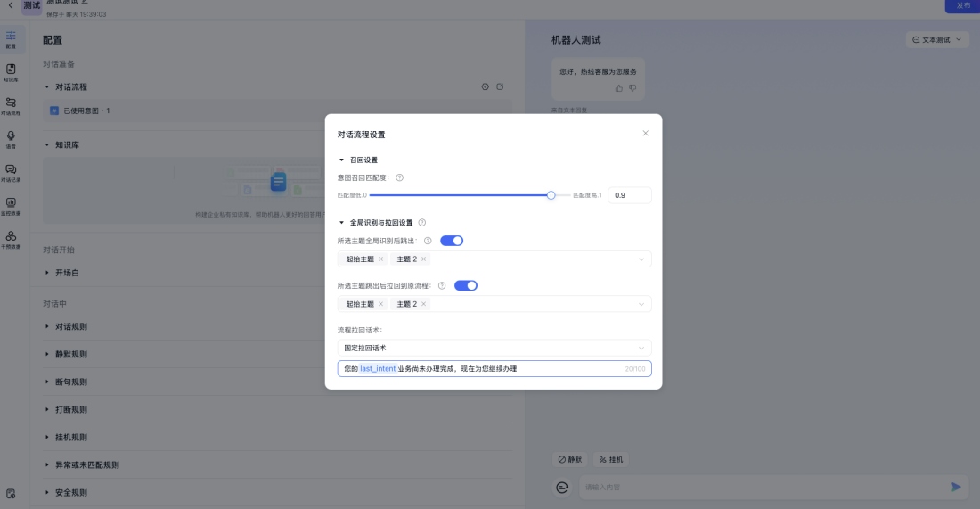Open the 配置 sidebar item
The width and height of the screenshot is (980, 509).
pyautogui.click(x=12, y=39)
